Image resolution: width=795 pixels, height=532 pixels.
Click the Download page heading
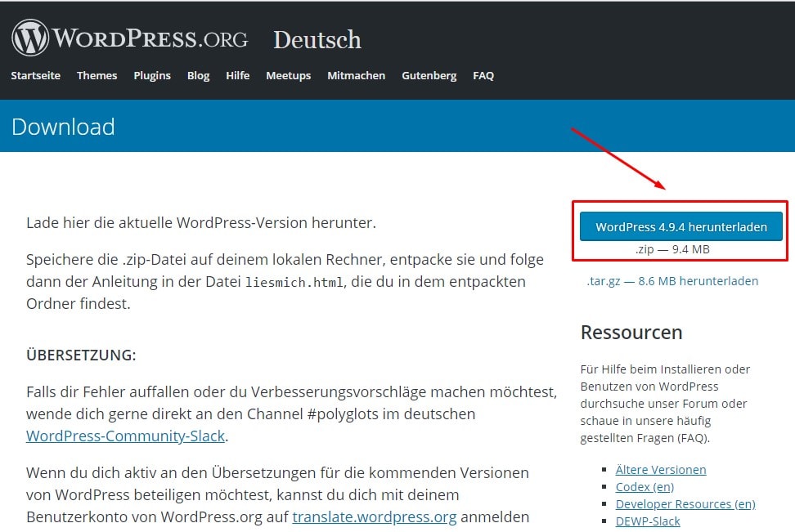click(x=63, y=127)
